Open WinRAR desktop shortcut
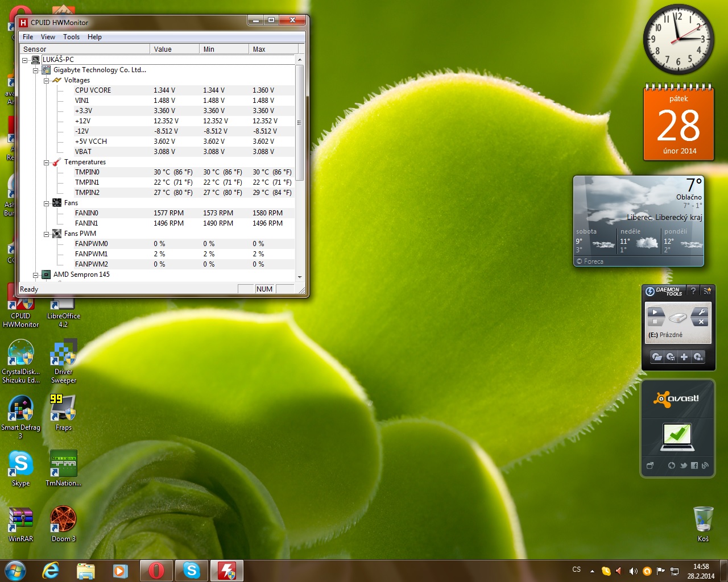The height and width of the screenshot is (582, 728). point(20,524)
